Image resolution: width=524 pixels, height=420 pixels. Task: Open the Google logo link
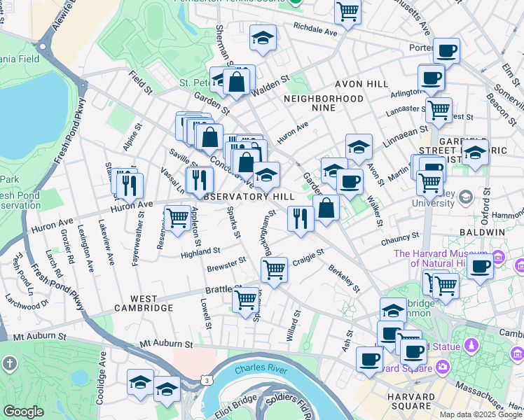24,412
